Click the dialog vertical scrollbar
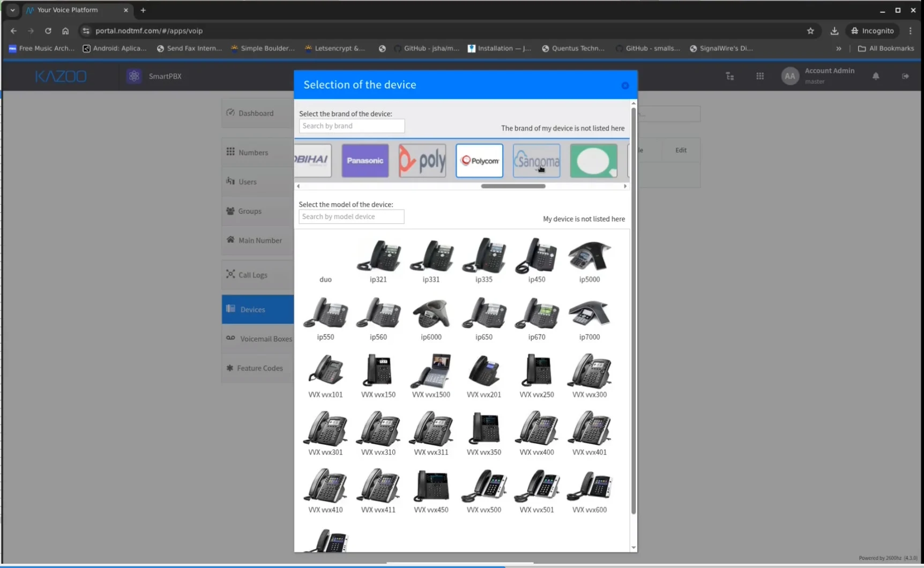 point(634,311)
